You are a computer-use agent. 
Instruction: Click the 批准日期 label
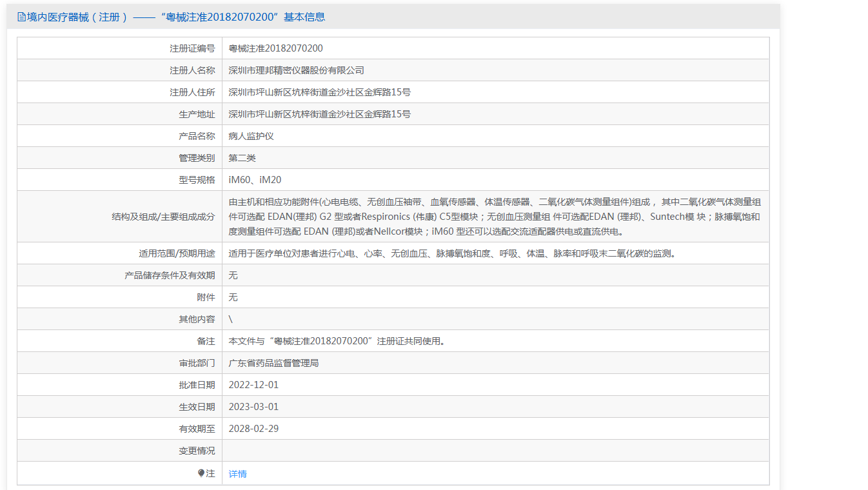click(197, 385)
